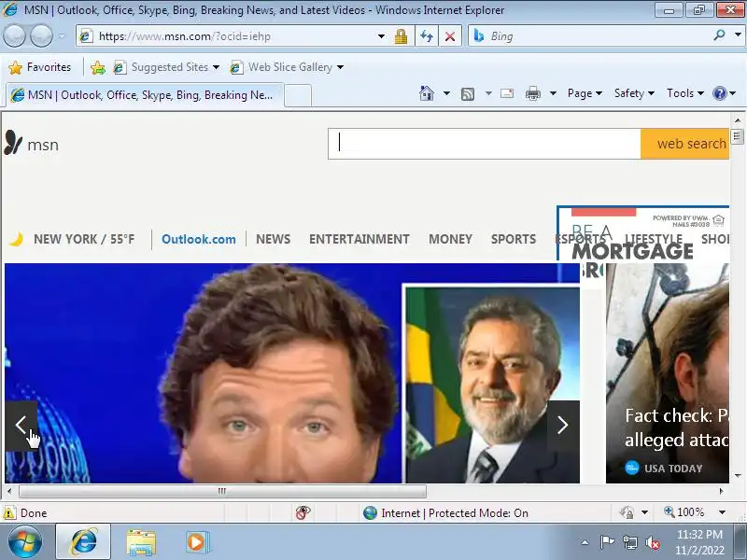Expand the address bar autocomplete dropdown
747x560 pixels.
pyautogui.click(x=381, y=36)
